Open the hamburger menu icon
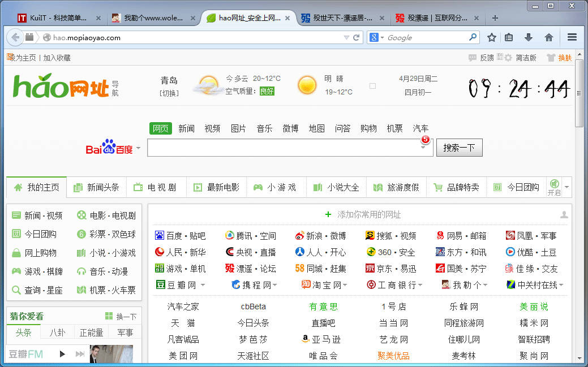 tap(572, 37)
